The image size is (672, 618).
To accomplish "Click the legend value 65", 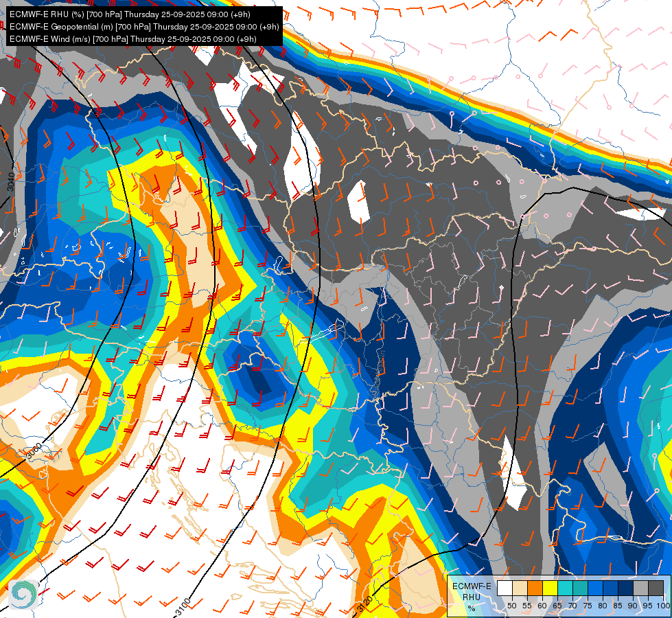I will coord(557,606).
